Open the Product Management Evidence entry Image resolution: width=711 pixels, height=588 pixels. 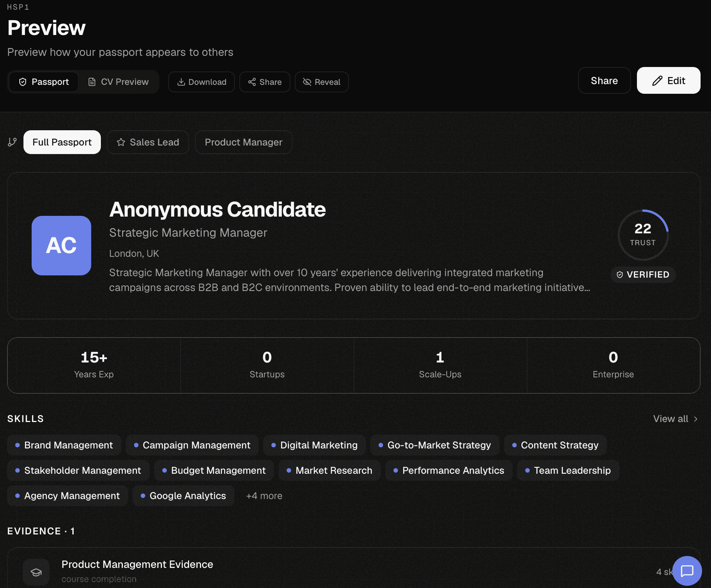click(x=137, y=564)
